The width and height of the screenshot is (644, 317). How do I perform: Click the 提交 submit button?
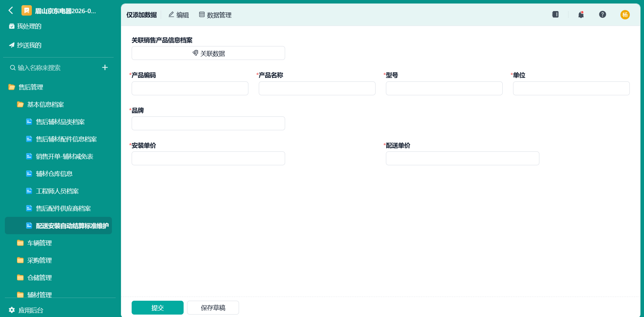click(x=158, y=308)
